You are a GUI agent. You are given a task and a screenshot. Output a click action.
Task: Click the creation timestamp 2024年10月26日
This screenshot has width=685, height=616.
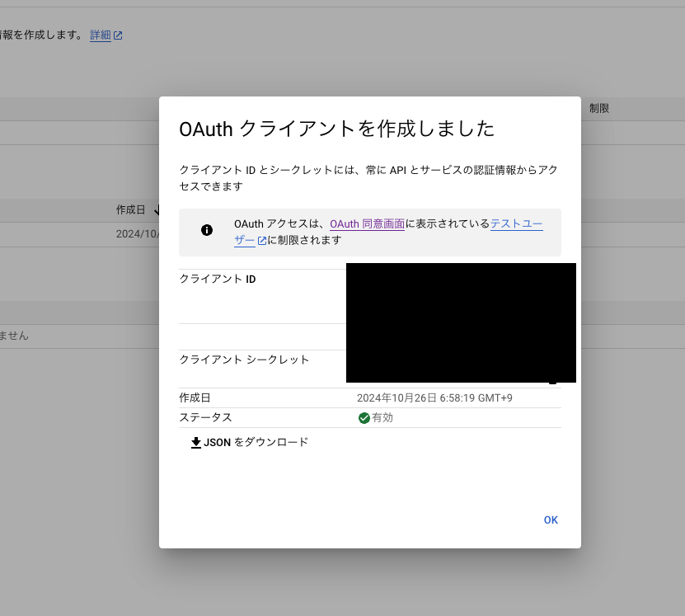click(x=433, y=397)
